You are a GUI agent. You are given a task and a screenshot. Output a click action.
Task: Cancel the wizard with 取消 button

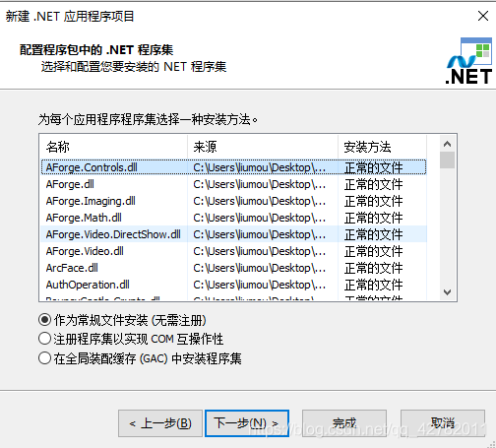[x=443, y=423]
